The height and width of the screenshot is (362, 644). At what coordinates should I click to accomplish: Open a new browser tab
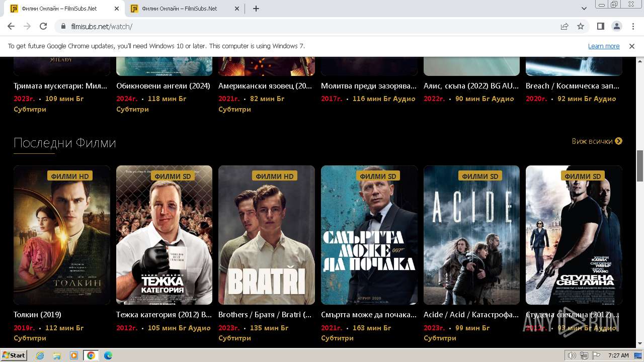click(x=256, y=9)
